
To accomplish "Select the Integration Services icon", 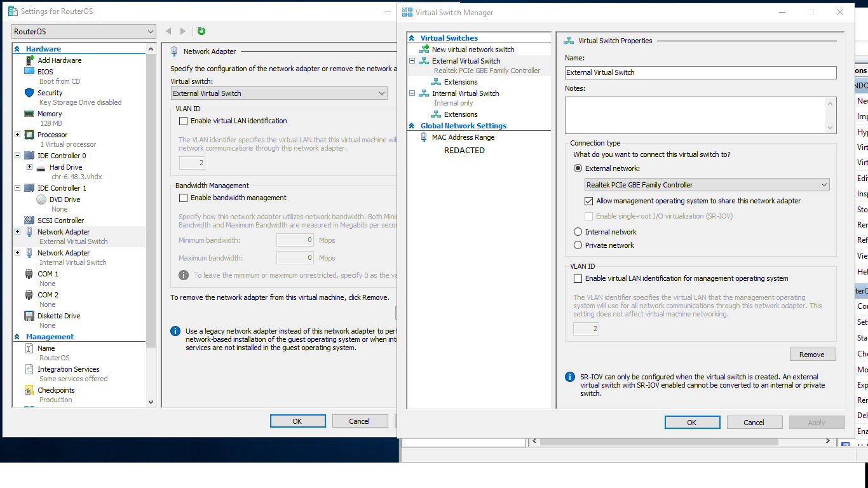I will click(x=29, y=369).
